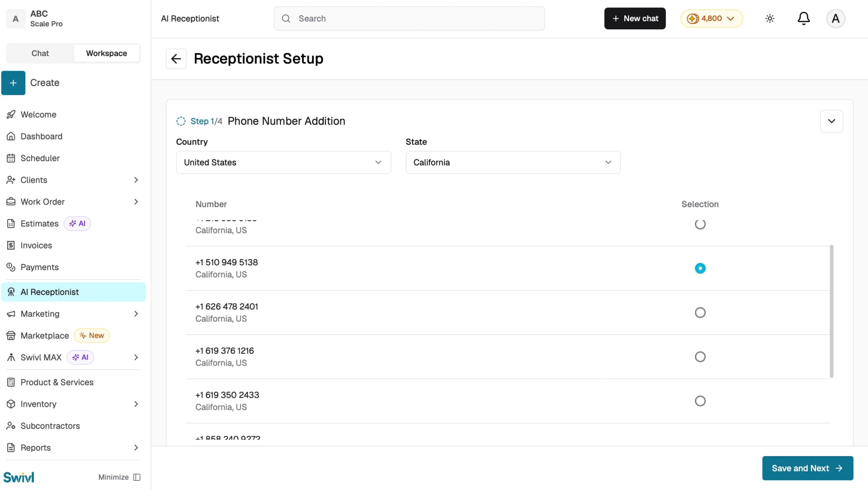The width and height of the screenshot is (868, 490).
Task: Click the back arrow beside Receptionist Setup
Action: pyautogui.click(x=176, y=59)
